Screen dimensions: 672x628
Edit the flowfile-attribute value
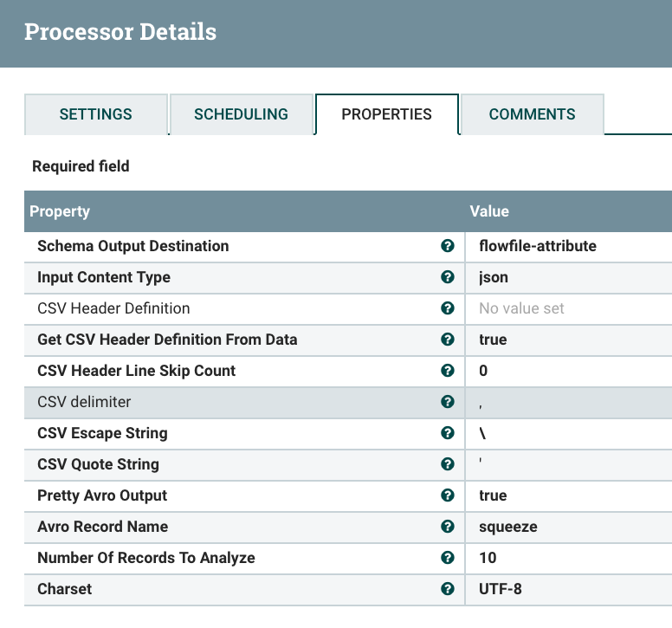click(538, 246)
